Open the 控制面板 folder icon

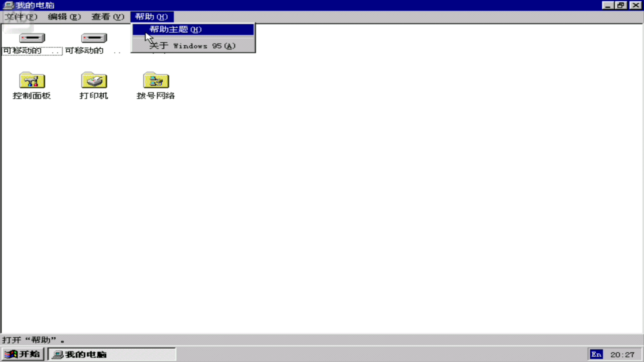(x=32, y=80)
